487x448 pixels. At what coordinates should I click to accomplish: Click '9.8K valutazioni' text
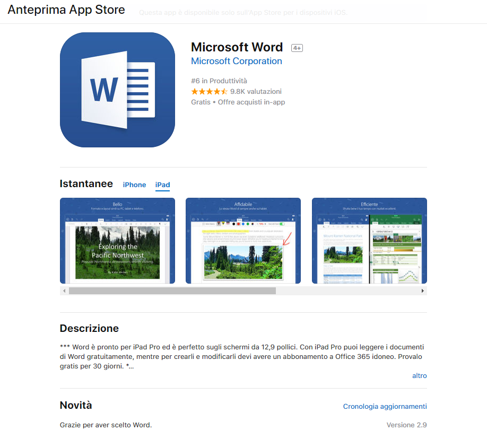coord(256,92)
